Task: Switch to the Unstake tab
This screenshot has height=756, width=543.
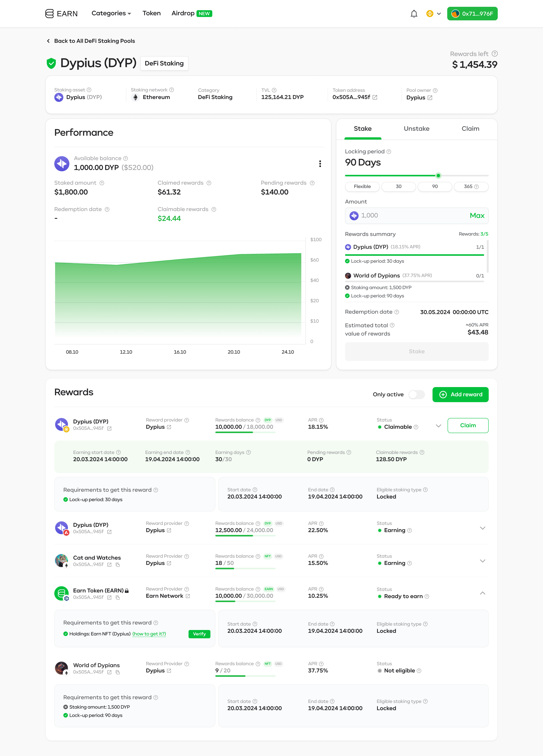Action: pyautogui.click(x=416, y=129)
